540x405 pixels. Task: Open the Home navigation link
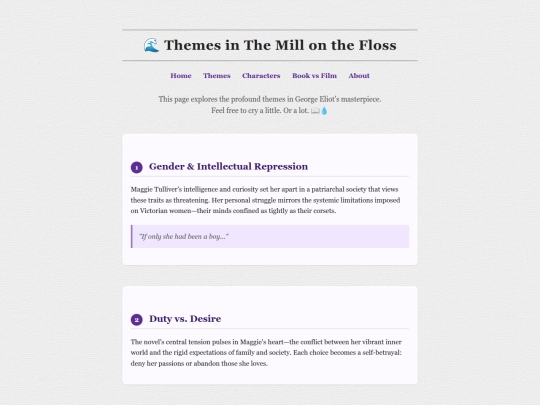tap(181, 76)
